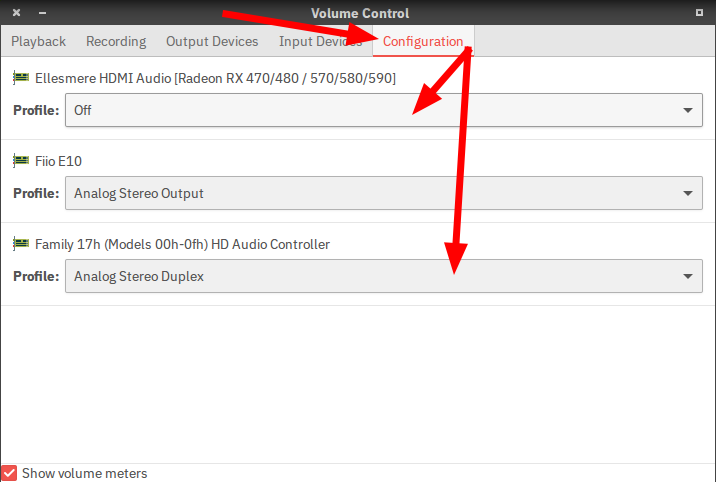Open the Input Devices tab

321,42
